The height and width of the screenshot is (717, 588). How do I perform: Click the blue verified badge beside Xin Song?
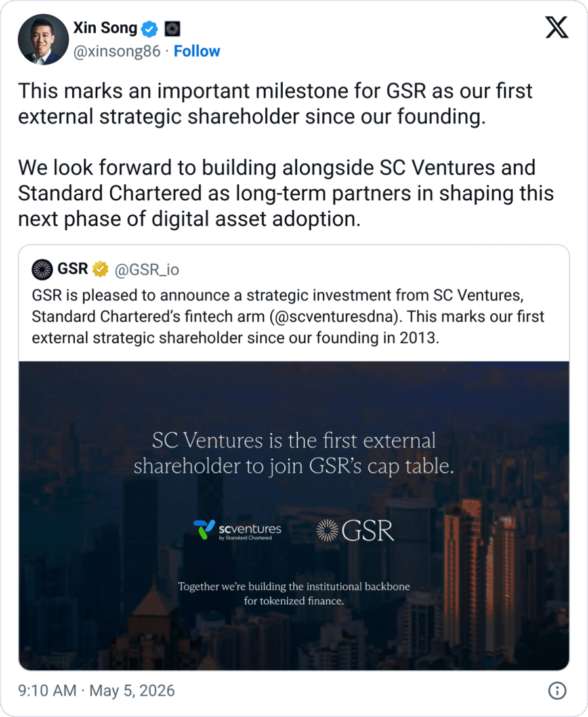click(149, 29)
